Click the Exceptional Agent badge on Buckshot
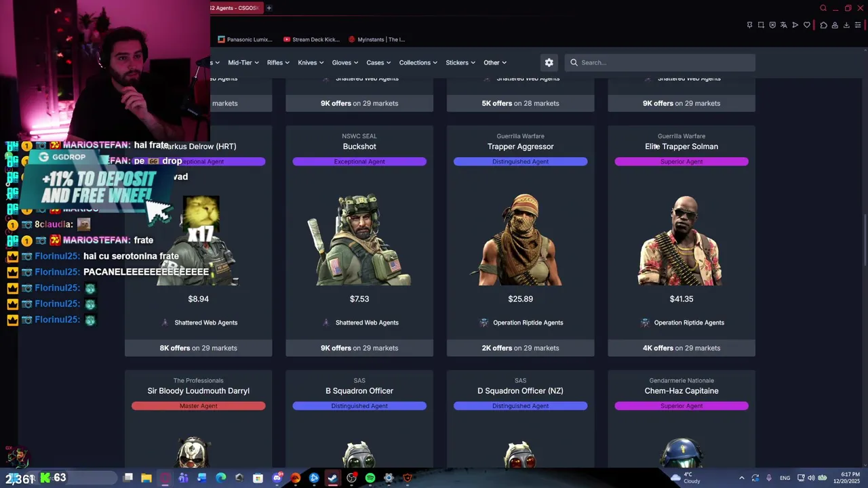Viewport: 868px width, 488px height. click(359, 161)
